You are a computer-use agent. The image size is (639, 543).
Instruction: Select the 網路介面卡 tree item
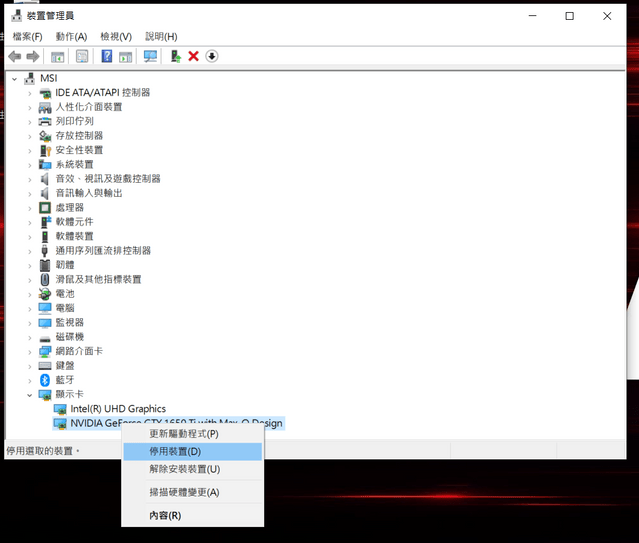(79, 351)
